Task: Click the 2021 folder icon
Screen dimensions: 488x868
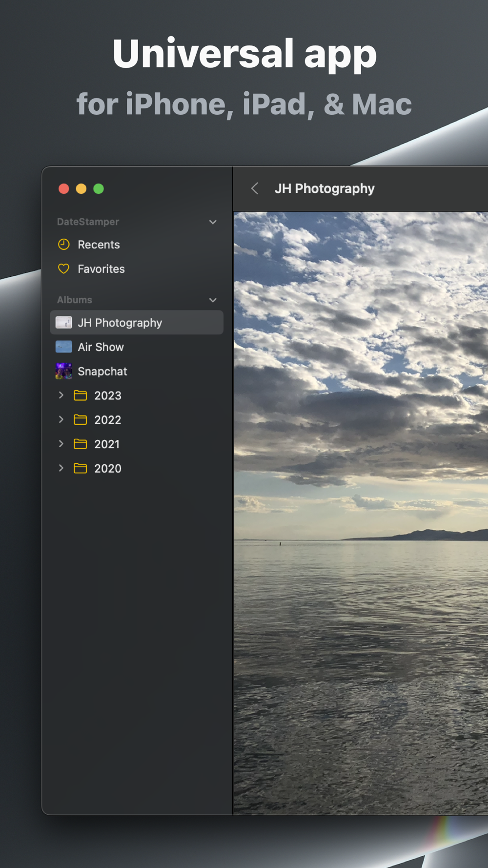Action: coord(80,444)
